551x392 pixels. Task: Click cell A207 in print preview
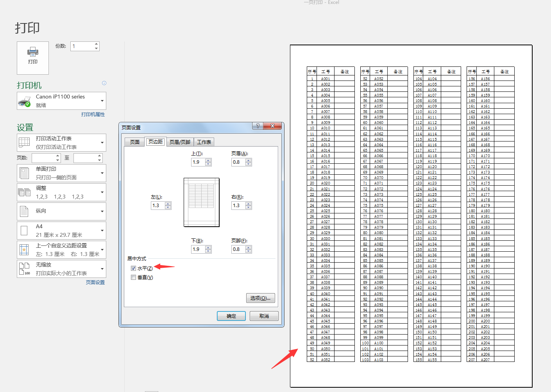pos(485,360)
